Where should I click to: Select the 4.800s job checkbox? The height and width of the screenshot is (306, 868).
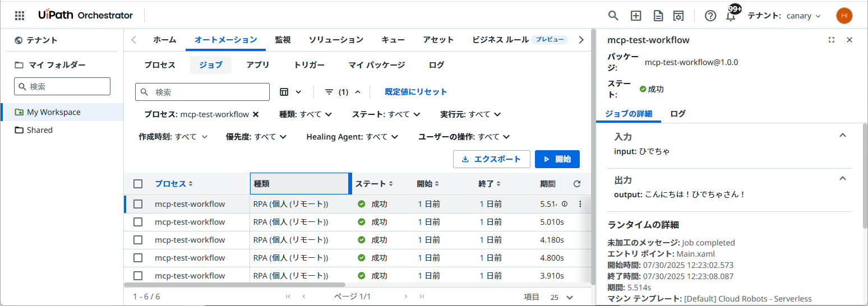pyautogui.click(x=138, y=258)
